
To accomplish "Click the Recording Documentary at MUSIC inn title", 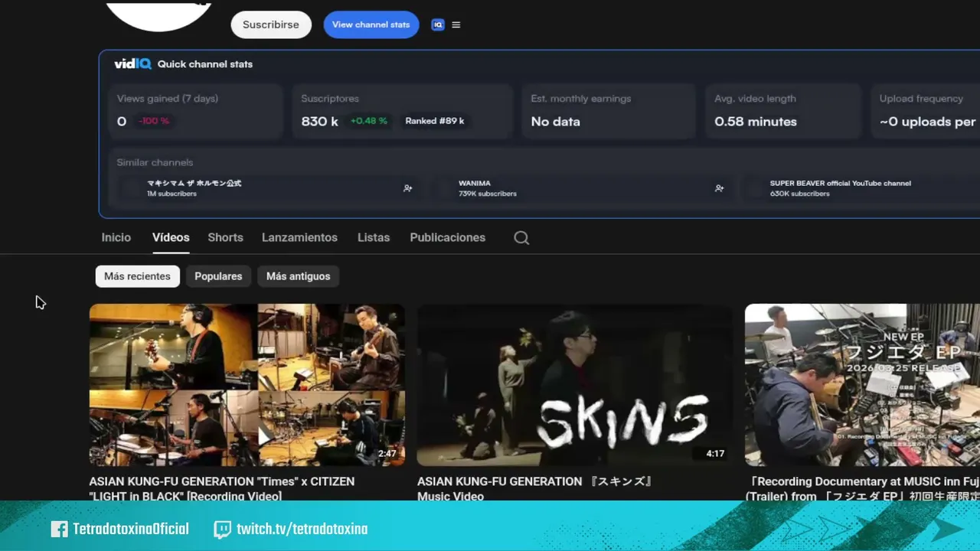I will 863,489.
